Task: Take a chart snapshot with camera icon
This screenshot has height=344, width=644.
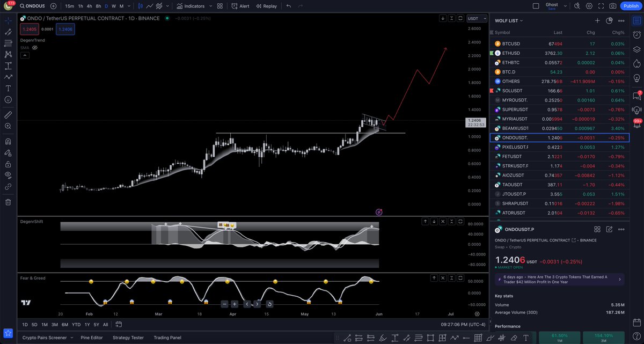Action: (x=613, y=6)
